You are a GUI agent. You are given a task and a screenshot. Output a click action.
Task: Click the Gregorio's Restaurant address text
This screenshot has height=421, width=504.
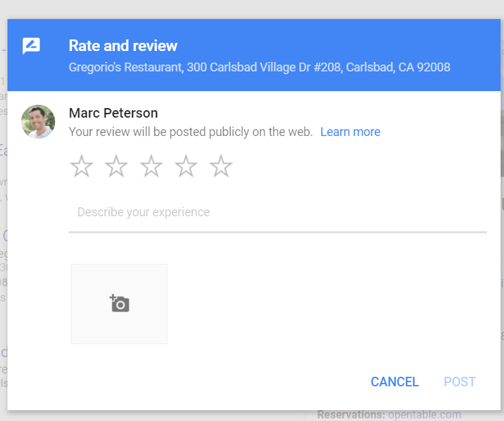point(259,68)
